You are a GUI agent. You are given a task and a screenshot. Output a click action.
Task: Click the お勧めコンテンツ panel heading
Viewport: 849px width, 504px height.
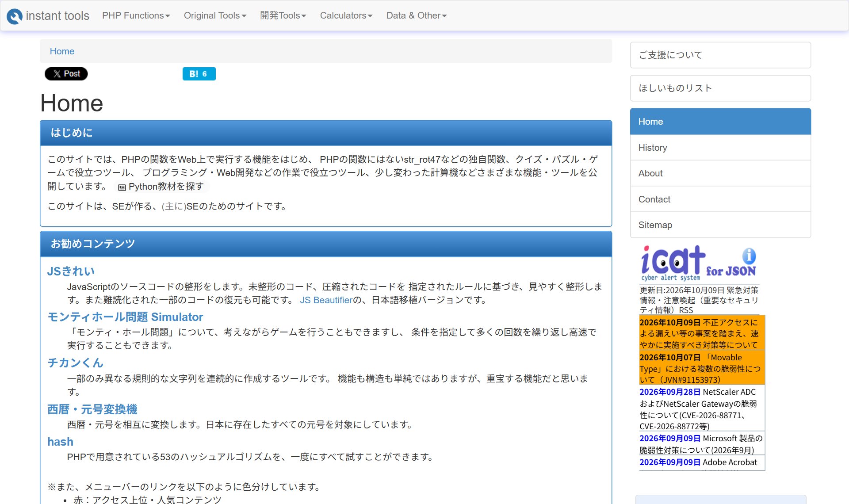tap(326, 244)
